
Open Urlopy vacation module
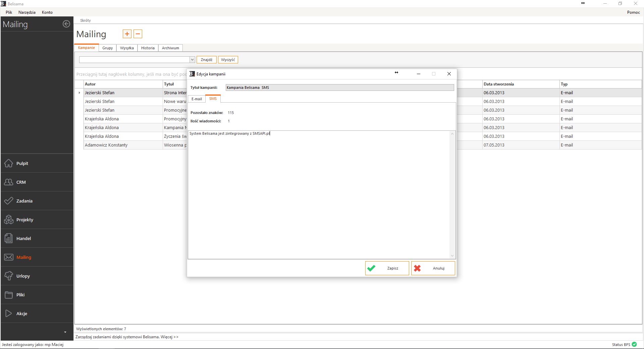[x=9, y=276]
